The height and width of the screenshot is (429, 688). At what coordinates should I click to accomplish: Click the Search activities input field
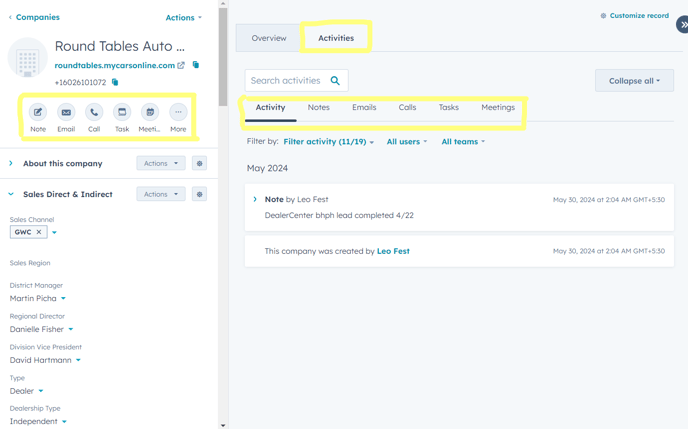pyautogui.click(x=285, y=81)
